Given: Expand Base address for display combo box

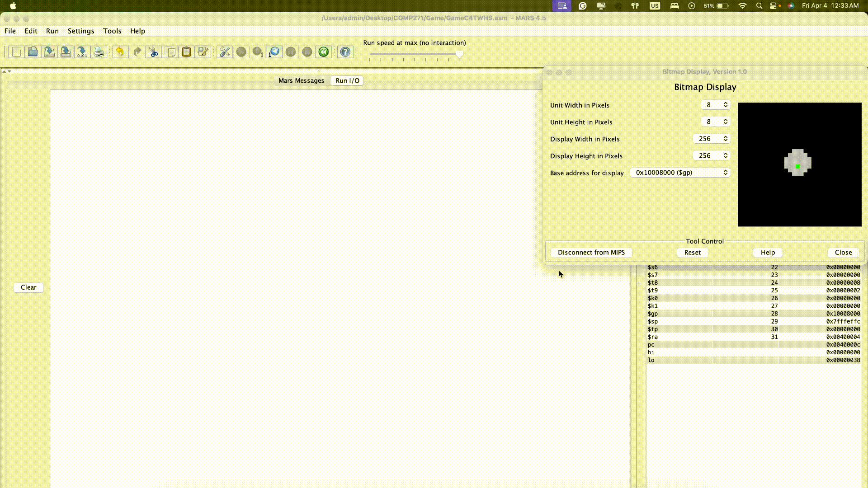Looking at the screenshot, I should (x=680, y=173).
